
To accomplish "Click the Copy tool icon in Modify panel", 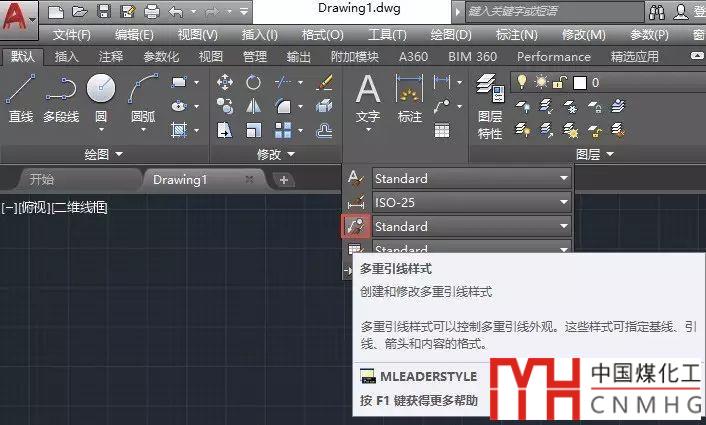I will coord(225,107).
